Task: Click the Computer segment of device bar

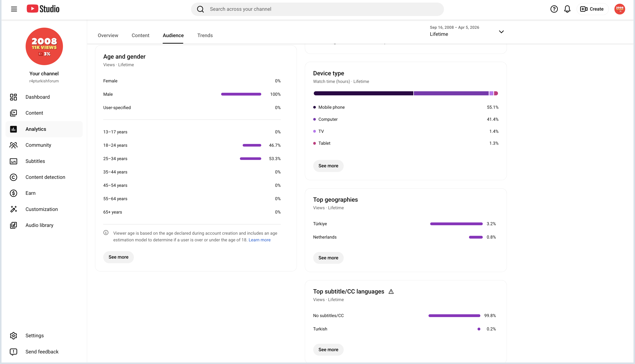Action: [451, 94]
